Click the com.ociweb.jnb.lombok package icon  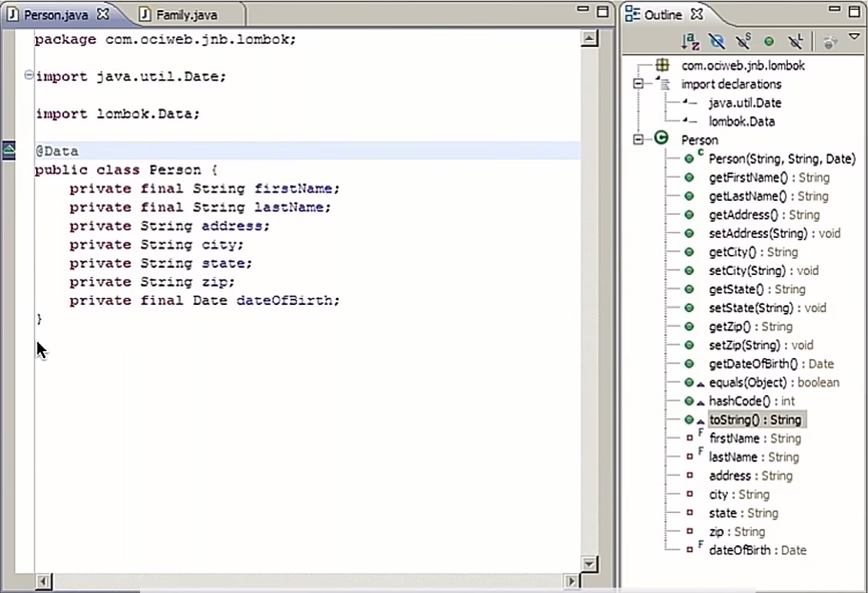point(663,65)
